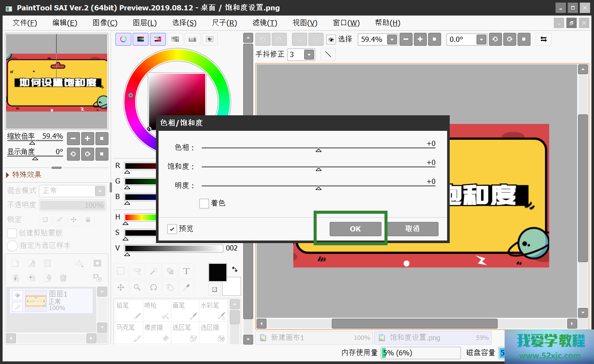Uncheck the 预览 preview checkbox
The height and width of the screenshot is (364, 594).
(x=172, y=229)
